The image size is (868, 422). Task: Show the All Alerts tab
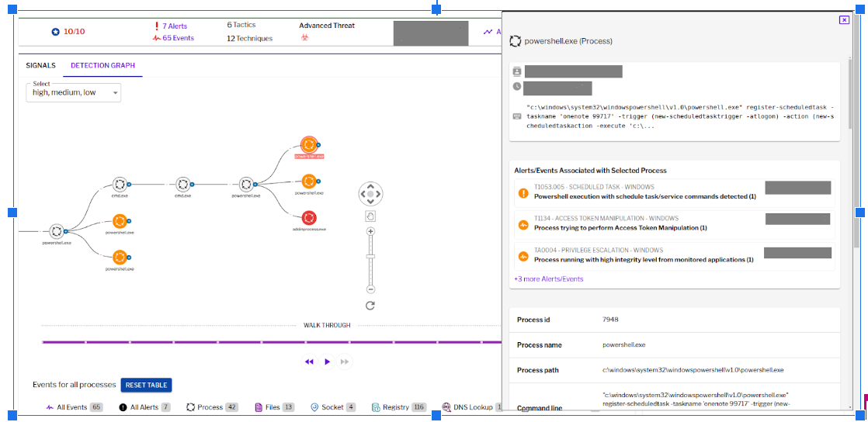coord(144,407)
